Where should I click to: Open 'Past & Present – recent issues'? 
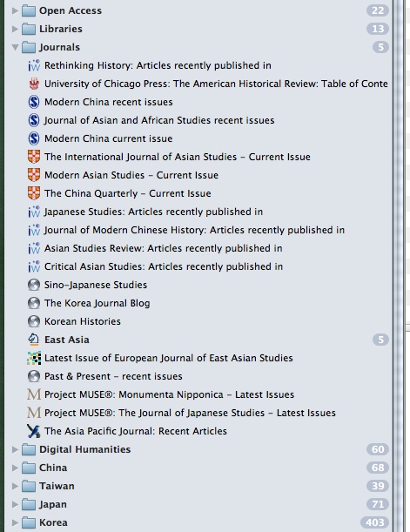click(113, 376)
